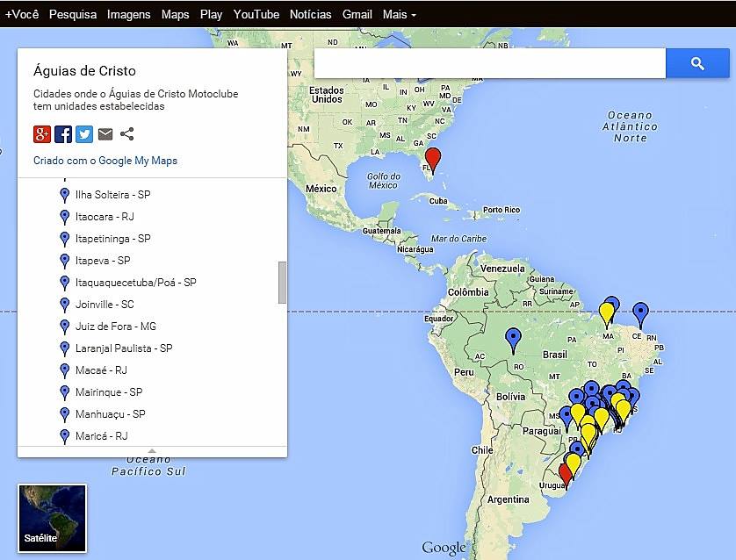Image resolution: width=736 pixels, height=560 pixels.
Task: Click the legend panel scrollbar thumb
Action: pos(282,283)
